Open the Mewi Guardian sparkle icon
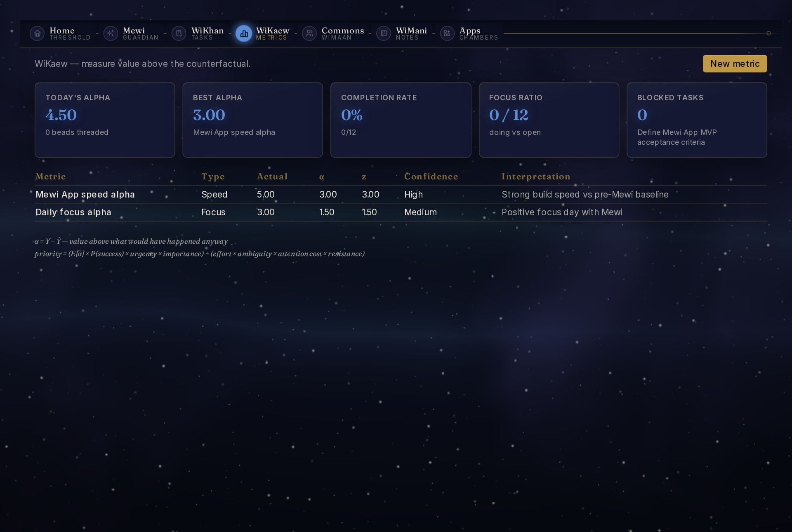The height and width of the screenshot is (532, 792). coord(111,33)
